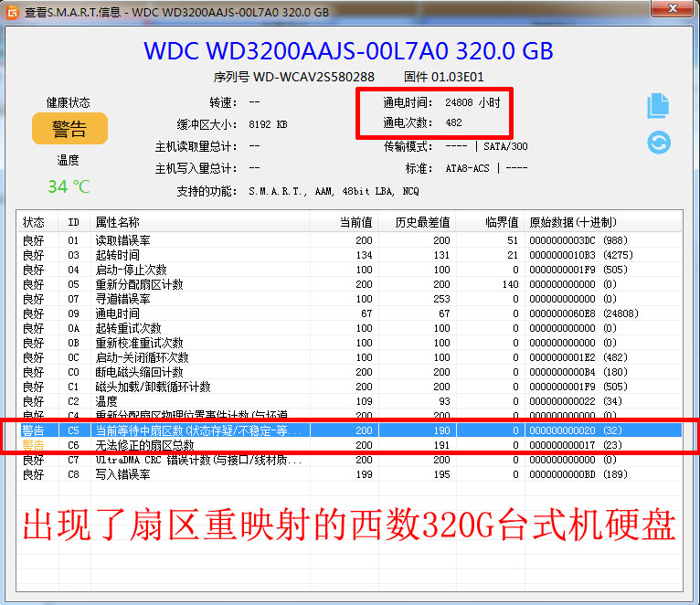The width and height of the screenshot is (700, 605).
Task: Click threshold value 140 in row 05
Action: point(510,284)
